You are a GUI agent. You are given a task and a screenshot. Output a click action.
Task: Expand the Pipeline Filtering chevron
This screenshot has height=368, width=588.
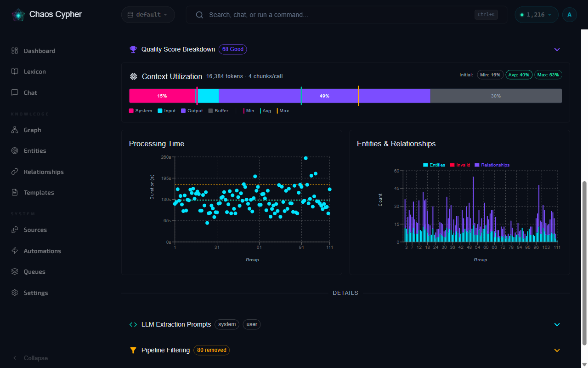(x=557, y=350)
